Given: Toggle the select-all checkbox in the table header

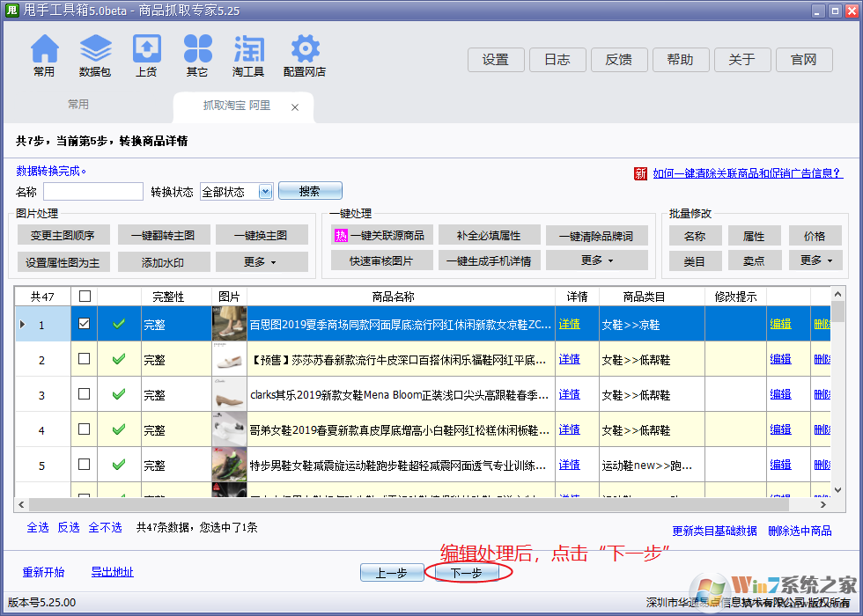Looking at the screenshot, I should tap(85, 297).
